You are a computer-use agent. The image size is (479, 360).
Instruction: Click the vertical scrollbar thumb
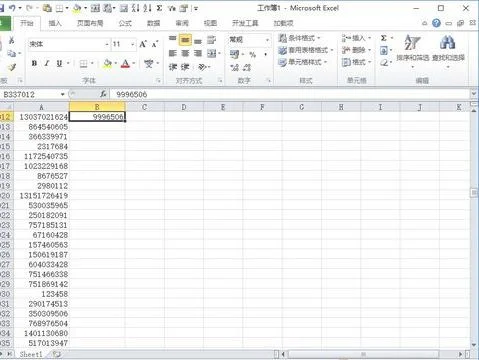pos(474,193)
